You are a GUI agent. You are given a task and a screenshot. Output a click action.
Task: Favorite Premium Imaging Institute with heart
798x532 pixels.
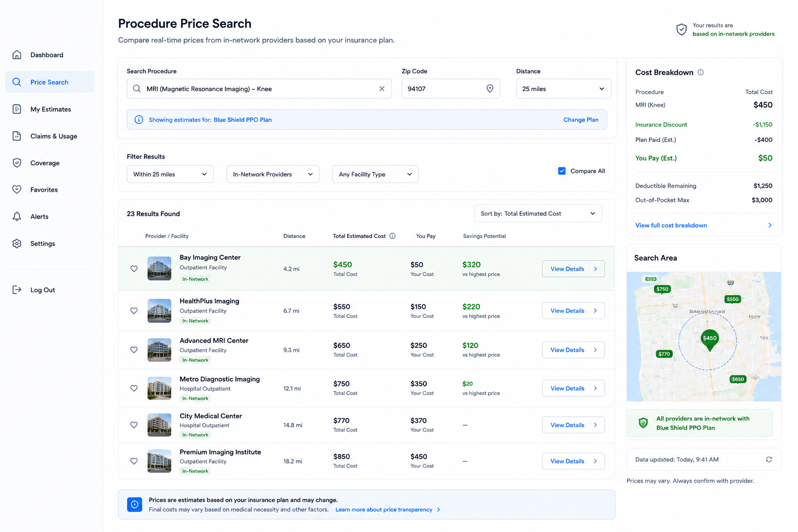pyautogui.click(x=134, y=461)
